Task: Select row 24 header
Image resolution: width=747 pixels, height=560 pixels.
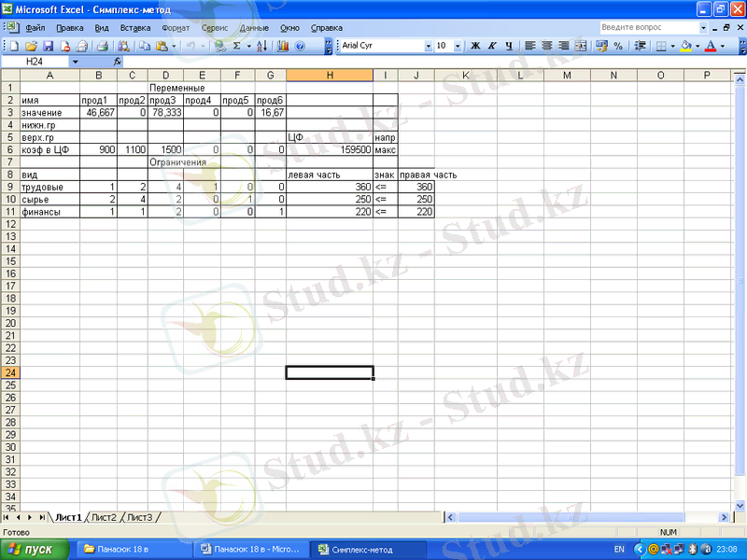Action: [10, 372]
